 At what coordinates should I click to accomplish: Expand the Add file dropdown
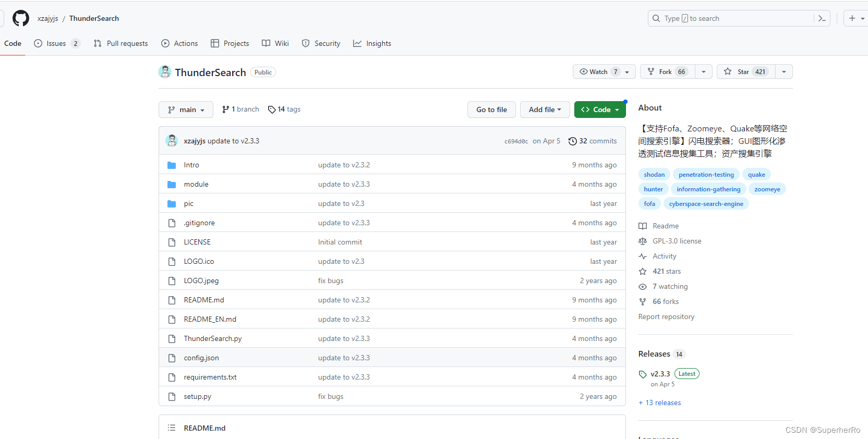click(545, 109)
